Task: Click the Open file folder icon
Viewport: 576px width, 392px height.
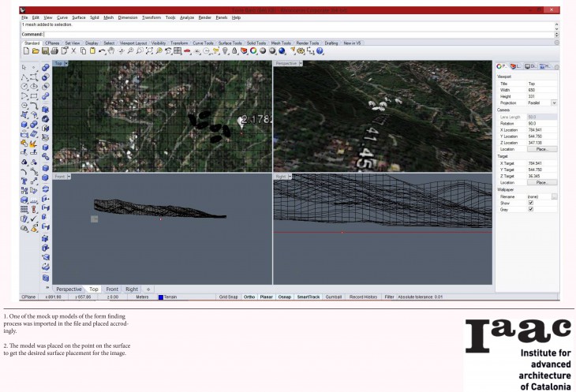Action: [35, 51]
